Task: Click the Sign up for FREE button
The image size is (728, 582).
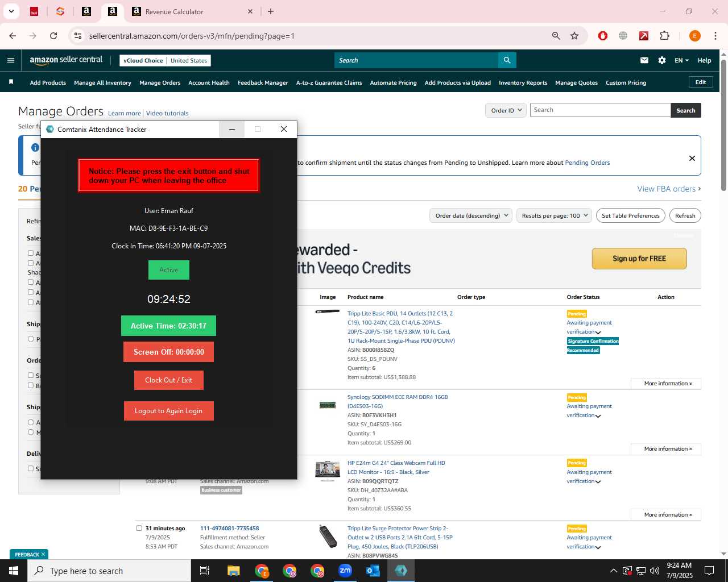Action: pos(639,259)
